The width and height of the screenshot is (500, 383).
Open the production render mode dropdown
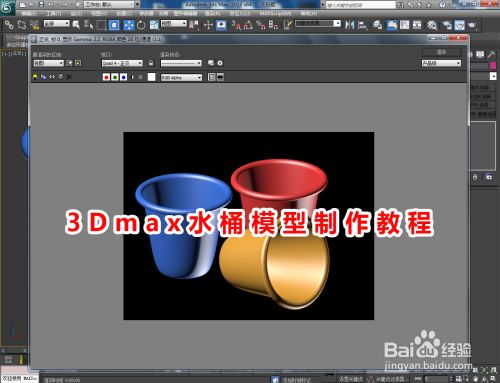tap(441, 63)
